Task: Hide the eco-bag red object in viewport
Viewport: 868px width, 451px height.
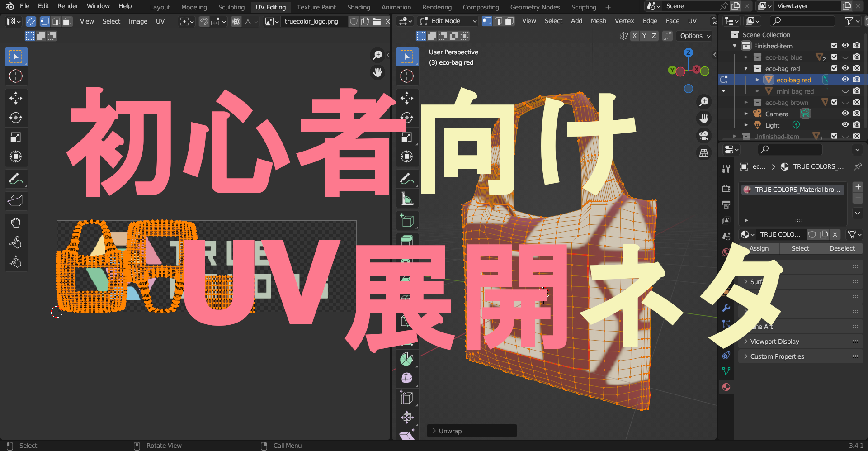Action: pyautogui.click(x=845, y=80)
